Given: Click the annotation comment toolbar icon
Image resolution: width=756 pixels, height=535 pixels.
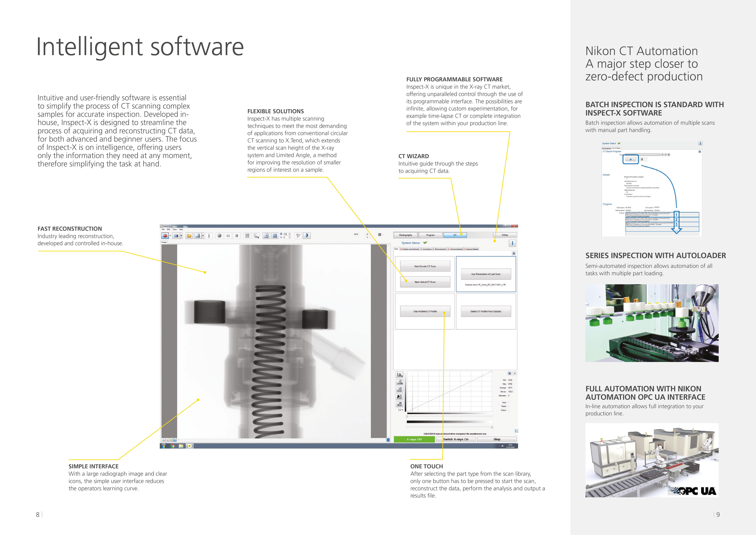Looking at the screenshot, I should point(247,236).
